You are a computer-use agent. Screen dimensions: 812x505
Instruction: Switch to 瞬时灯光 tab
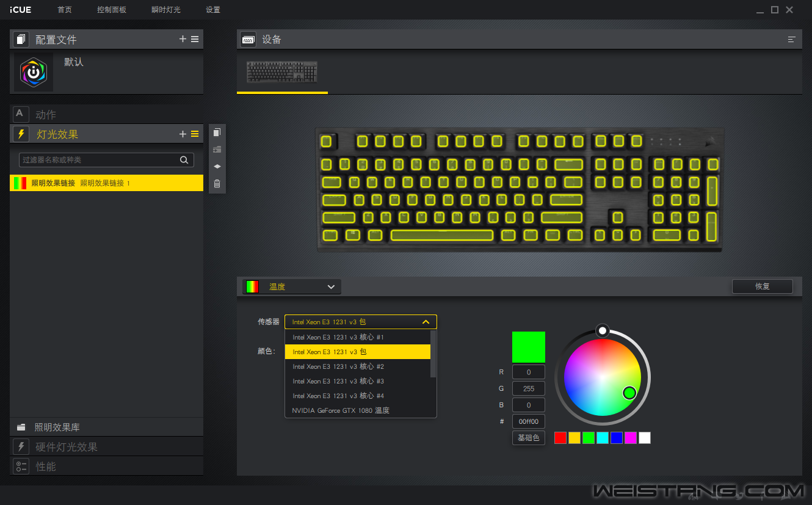pos(166,10)
